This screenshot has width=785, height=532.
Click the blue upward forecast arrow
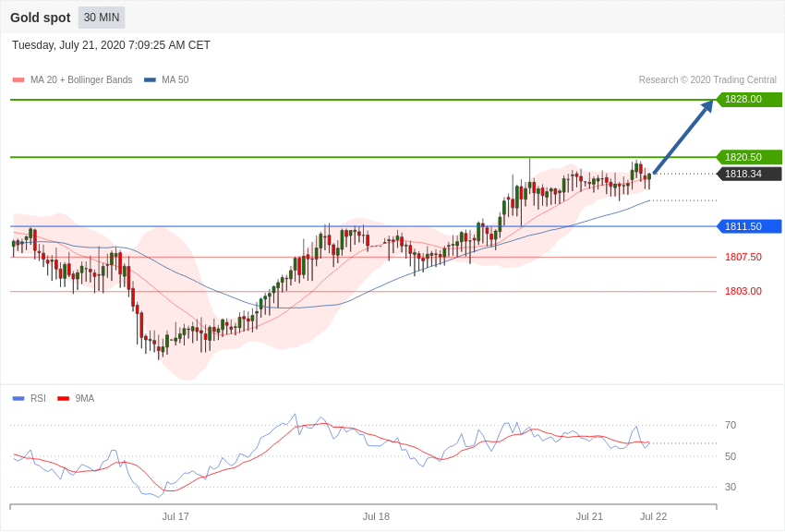[x=683, y=137]
